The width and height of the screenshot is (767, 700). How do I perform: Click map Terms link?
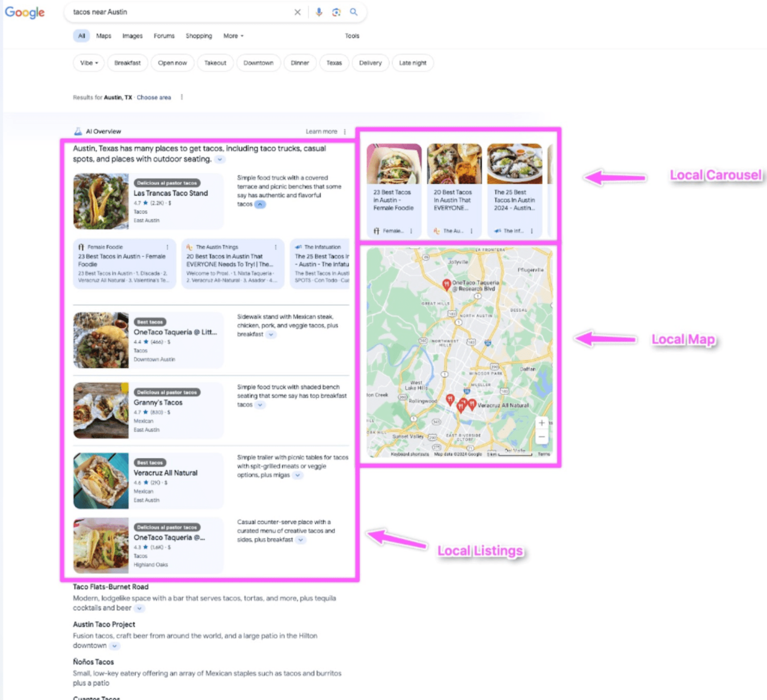[544, 454]
